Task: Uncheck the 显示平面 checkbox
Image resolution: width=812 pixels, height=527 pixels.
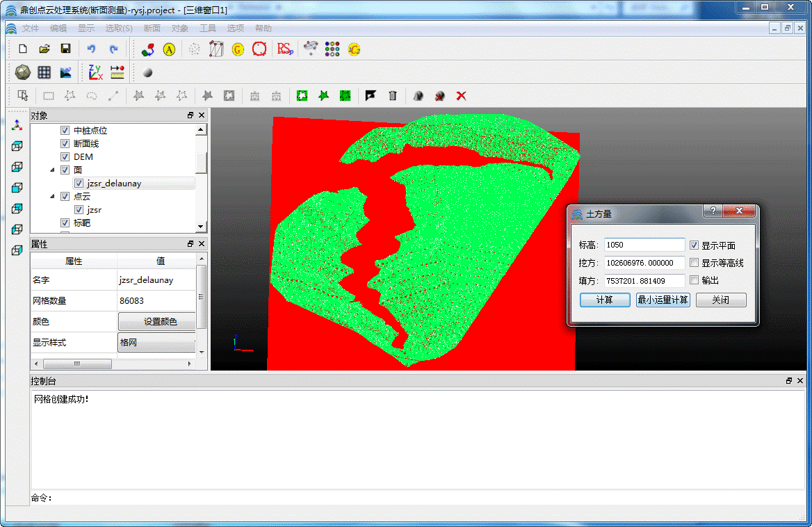Action: [694, 245]
